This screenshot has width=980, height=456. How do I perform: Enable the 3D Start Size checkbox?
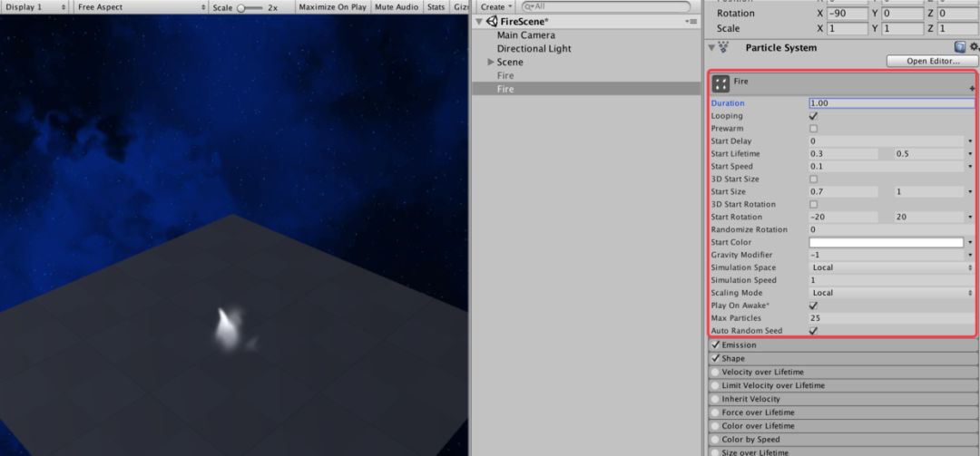click(x=813, y=179)
